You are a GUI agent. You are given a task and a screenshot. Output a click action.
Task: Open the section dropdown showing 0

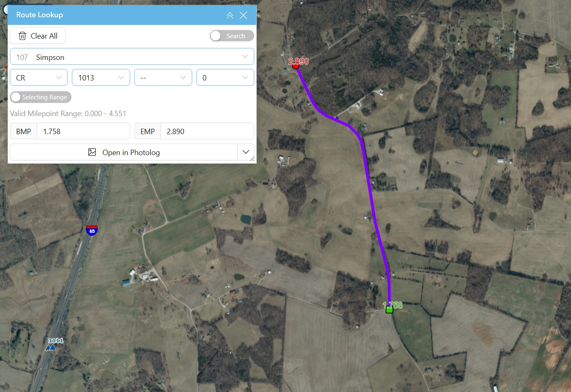pyautogui.click(x=225, y=78)
